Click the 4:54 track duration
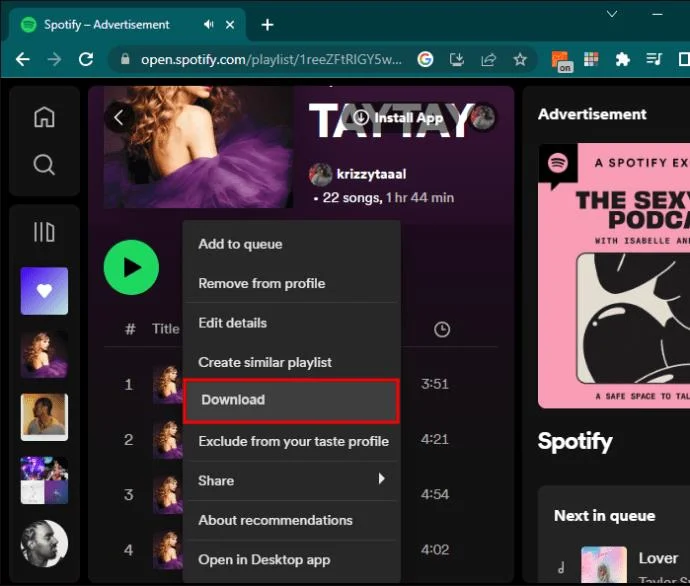690x586 pixels. tap(435, 494)
